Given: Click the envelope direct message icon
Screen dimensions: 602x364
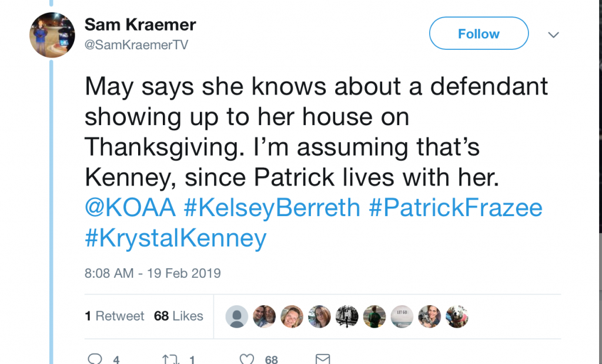Looking at the screenshot, I should (x=323, y=359).
